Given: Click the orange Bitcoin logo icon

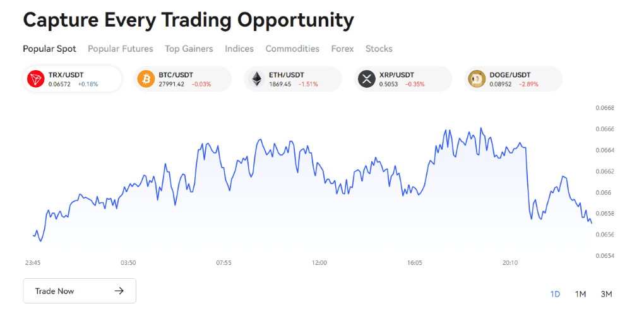Looking at the screenshot, I should click(146, 79).
